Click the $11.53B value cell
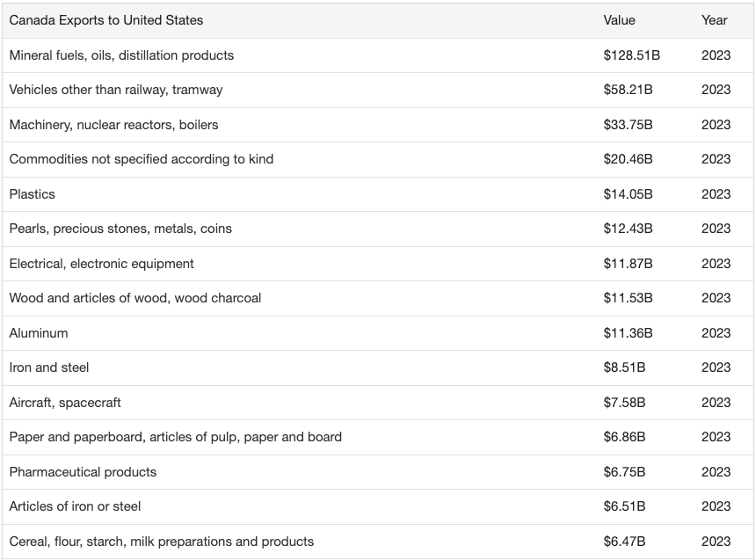Screen dimensions: 756x560 click(x=628, y=298)
